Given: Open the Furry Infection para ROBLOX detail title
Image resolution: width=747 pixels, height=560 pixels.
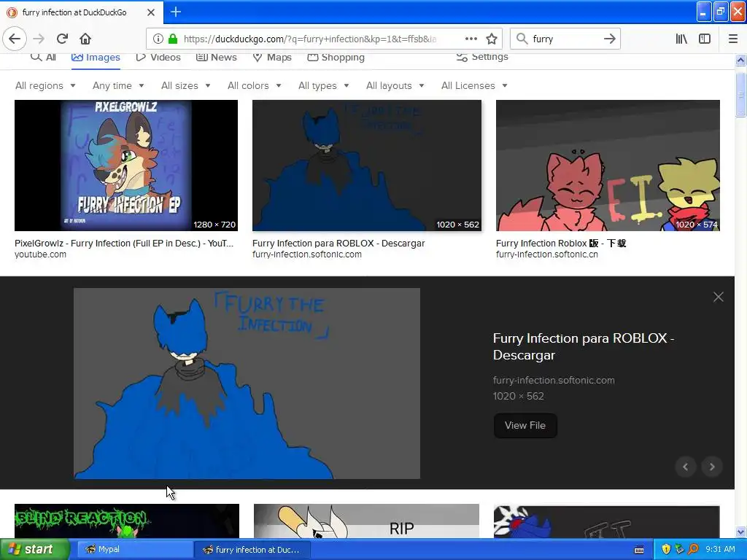Looking at the screenshot, I should click(x=583, y=346).
